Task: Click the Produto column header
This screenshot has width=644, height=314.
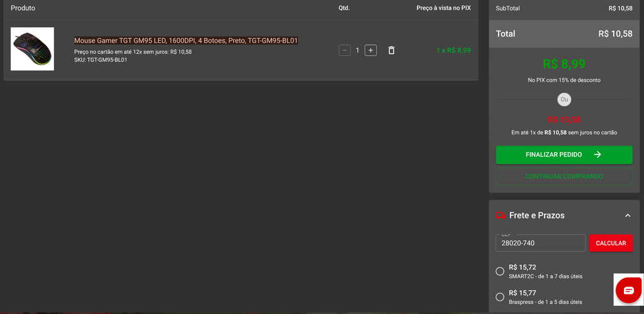Action: [23, 8]
